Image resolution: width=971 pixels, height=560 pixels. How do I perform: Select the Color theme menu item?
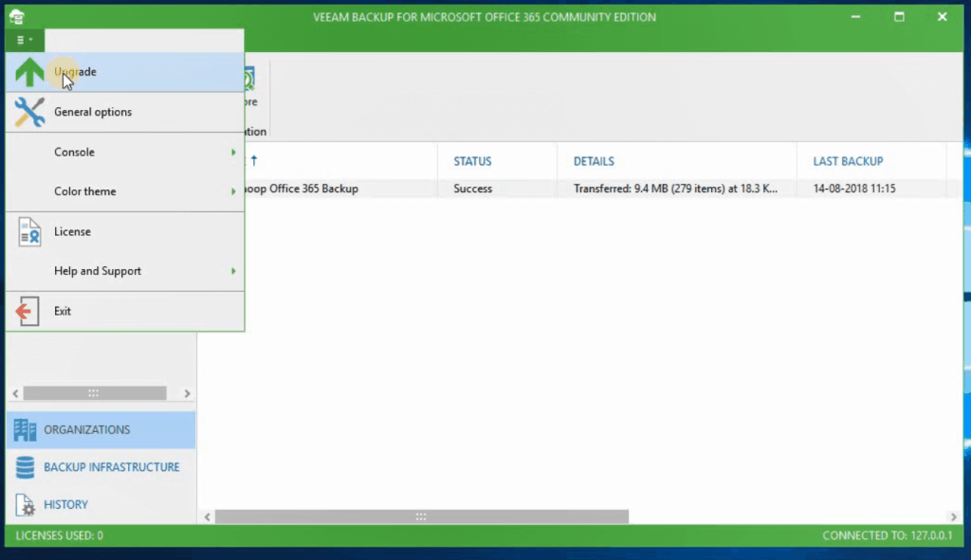point(125,191)
